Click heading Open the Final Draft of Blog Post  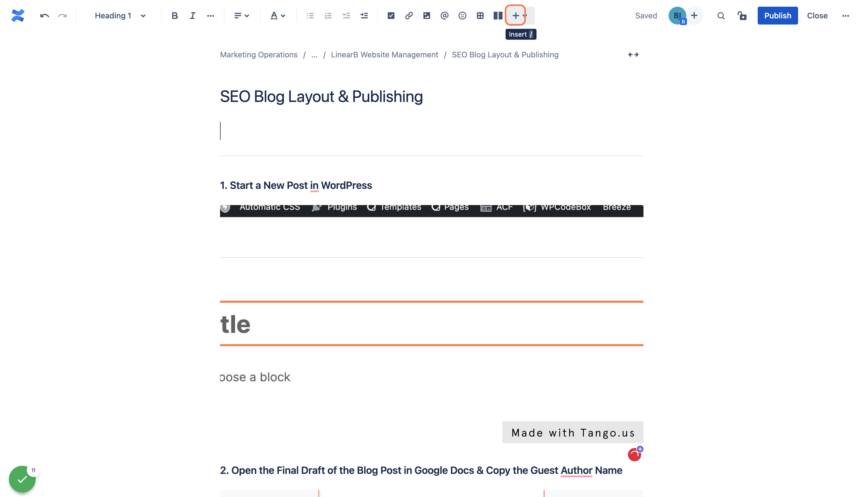(x=421, y=470)
